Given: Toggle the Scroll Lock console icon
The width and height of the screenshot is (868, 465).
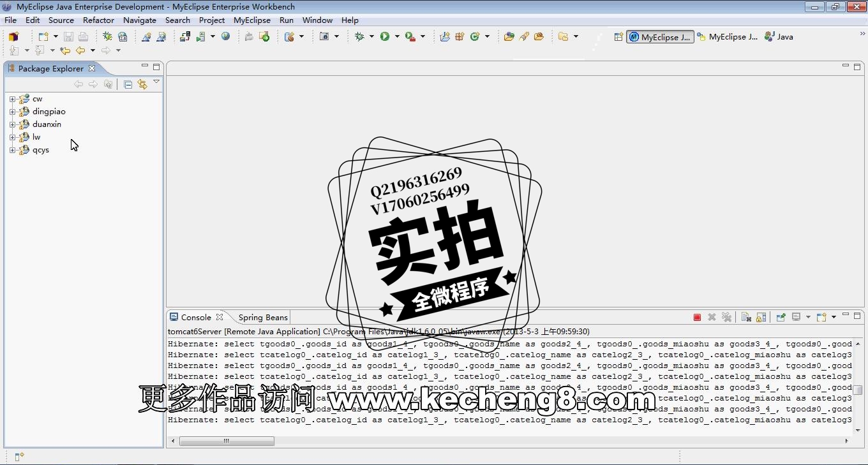Looking at the screenshot, I should click(x=761, y=317).
